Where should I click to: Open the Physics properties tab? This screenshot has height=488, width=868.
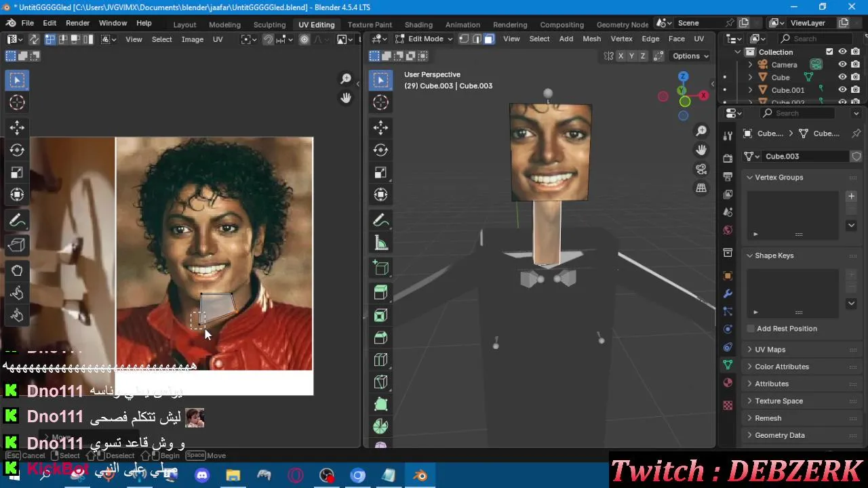pyautogui.click(x=728, y=329)
